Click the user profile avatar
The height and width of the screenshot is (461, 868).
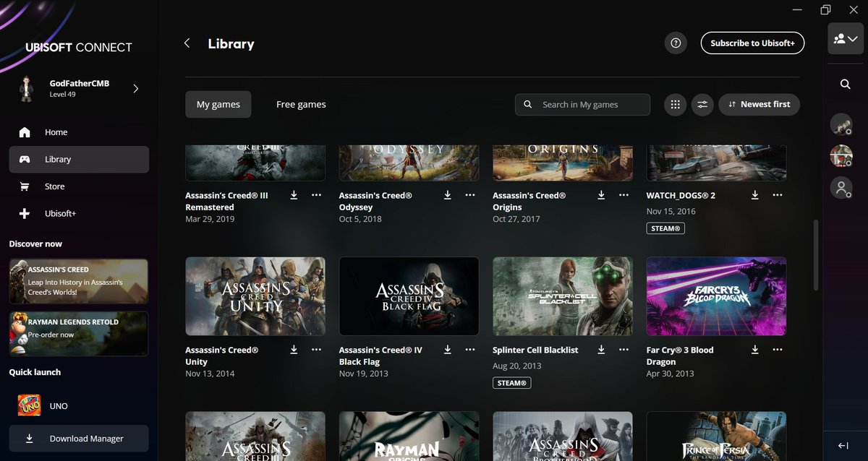tap(28, 89)
